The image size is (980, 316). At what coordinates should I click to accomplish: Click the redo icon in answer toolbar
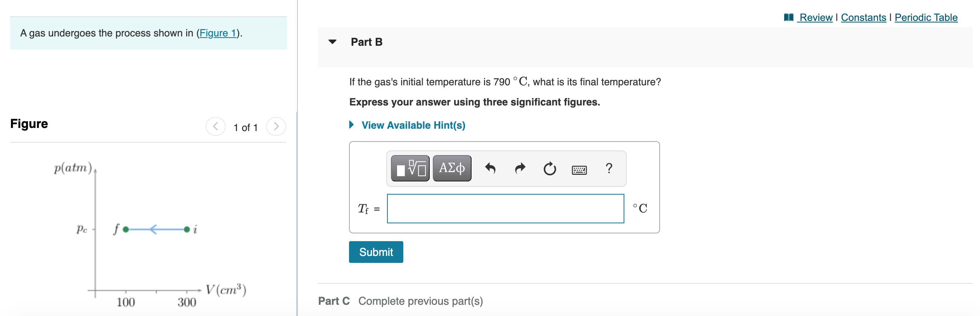coord(520,168)
